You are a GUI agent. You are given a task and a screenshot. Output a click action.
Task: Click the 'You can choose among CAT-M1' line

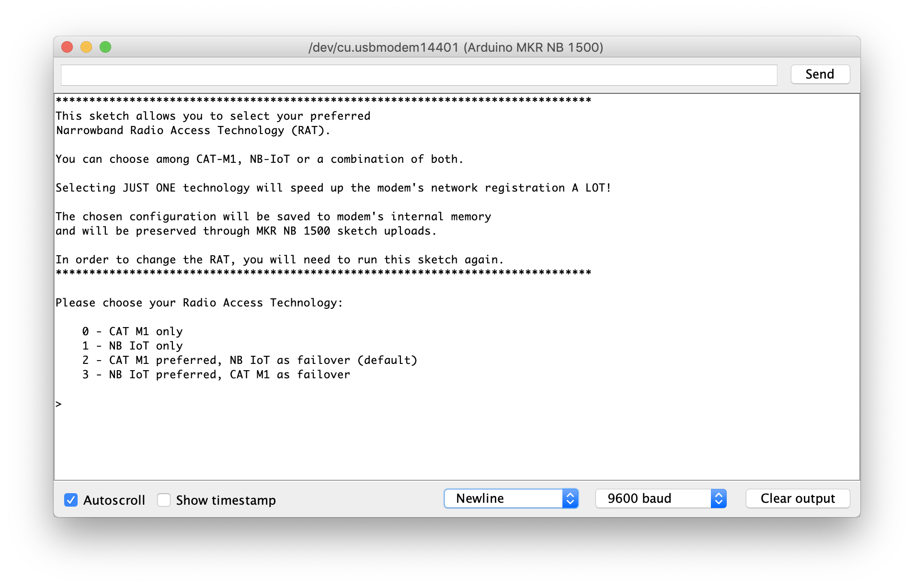[260, 159]
